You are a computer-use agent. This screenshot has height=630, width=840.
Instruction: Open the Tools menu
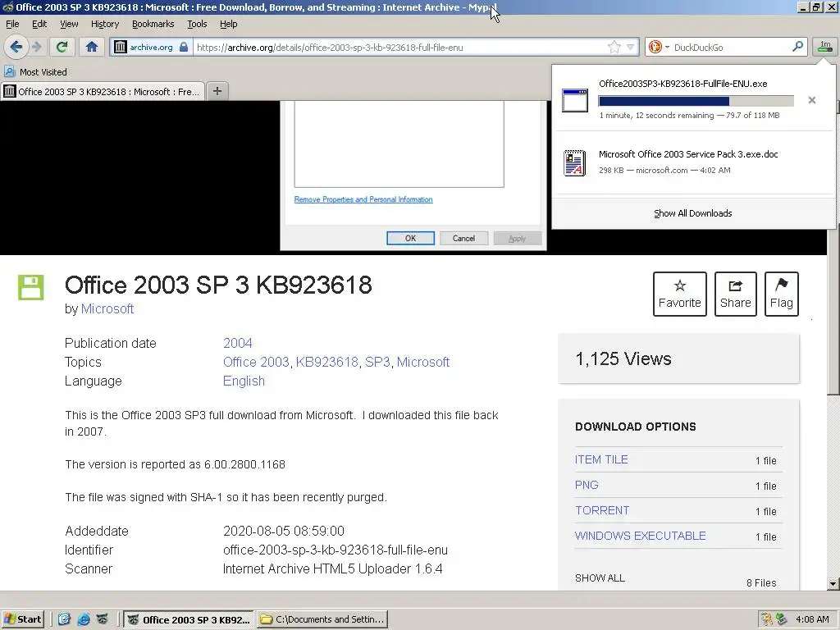coord(197,24)
